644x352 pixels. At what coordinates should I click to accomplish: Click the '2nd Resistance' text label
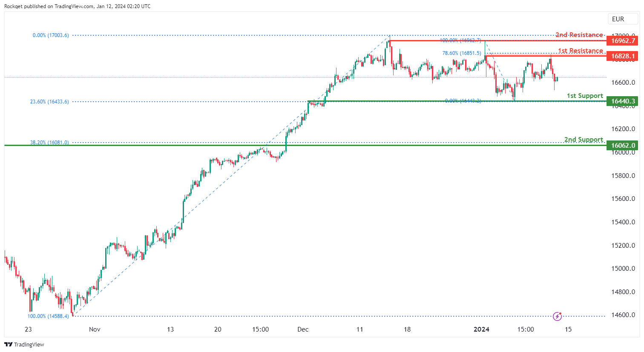pos(579,35)
